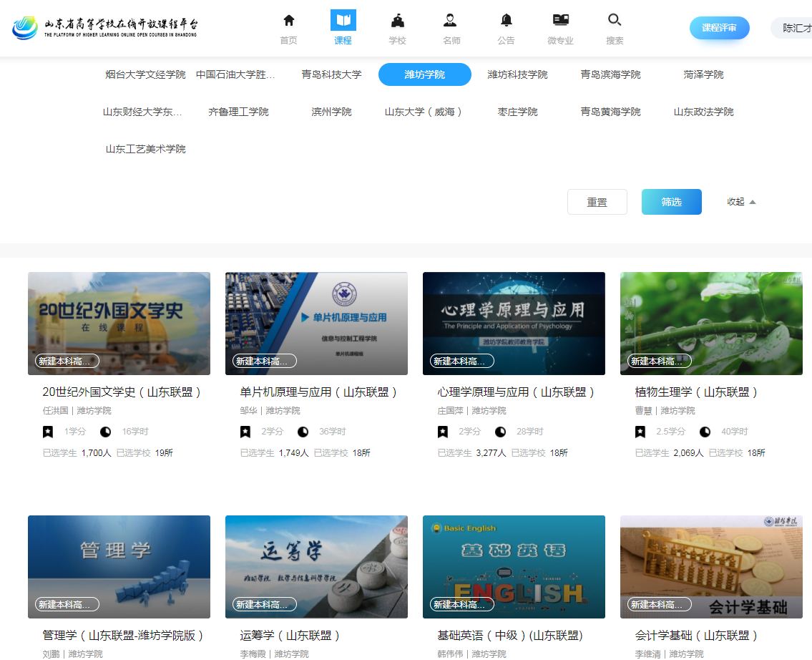The width and height of the screenshot is (812, 660).
Task: Open the 心理学原理与应用 course thumbnail
Action: 514,324
